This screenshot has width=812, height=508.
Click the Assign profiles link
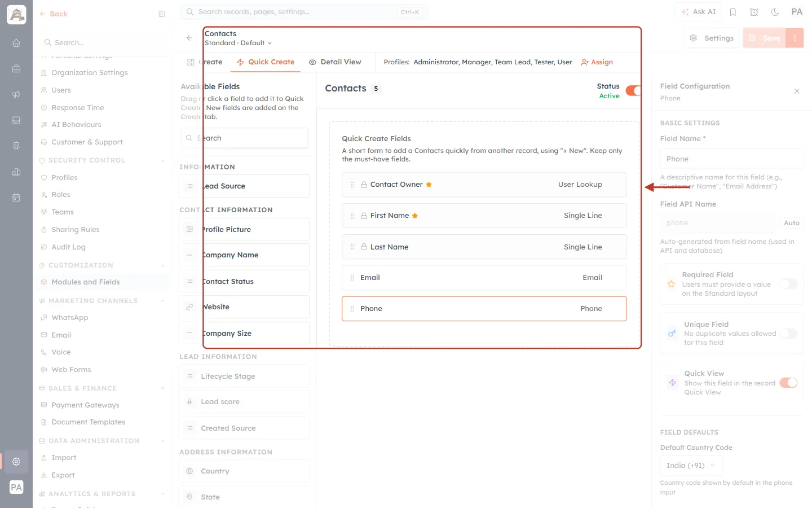(597, 62)
